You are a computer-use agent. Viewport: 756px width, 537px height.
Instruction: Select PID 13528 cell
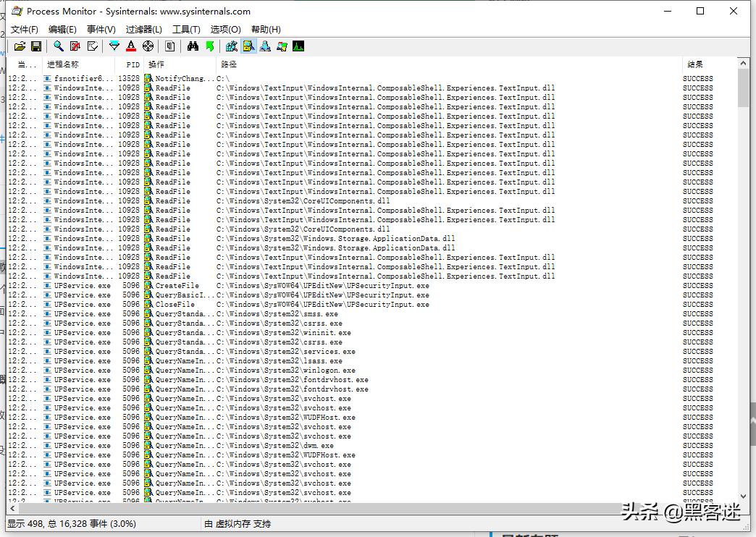coord(129,79)
